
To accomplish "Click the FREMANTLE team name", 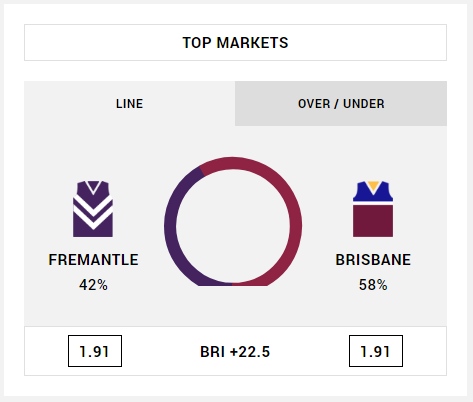I will point(93,260).
